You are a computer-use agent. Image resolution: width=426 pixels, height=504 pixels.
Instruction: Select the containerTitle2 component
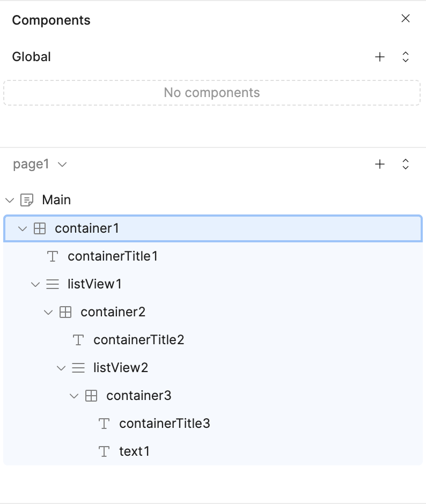pos(138,340)
